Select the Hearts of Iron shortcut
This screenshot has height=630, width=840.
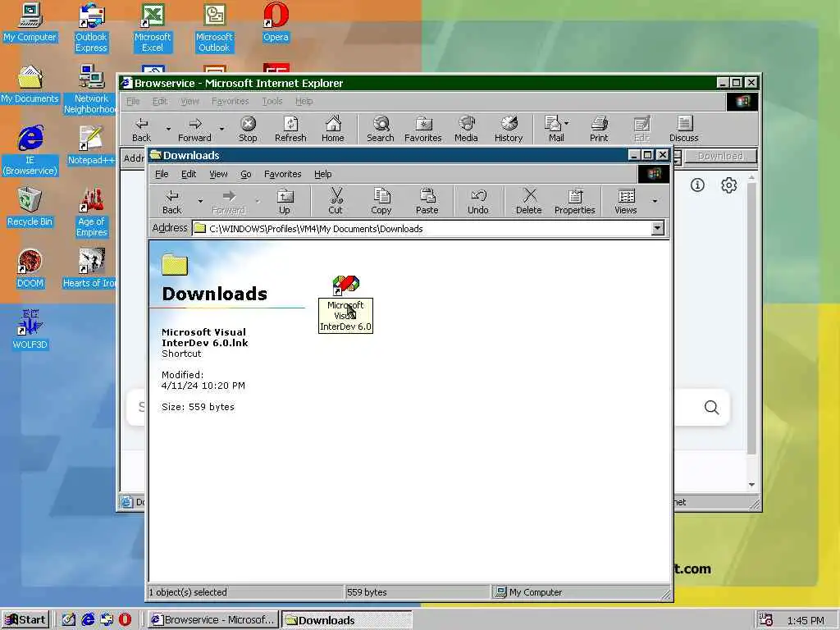click(x=89, y=269)
